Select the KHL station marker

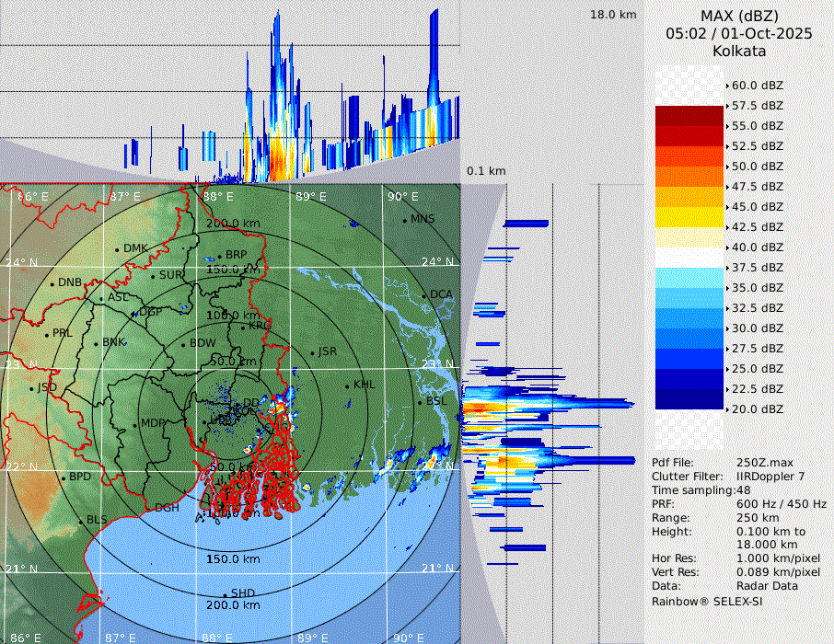[347, 385]
